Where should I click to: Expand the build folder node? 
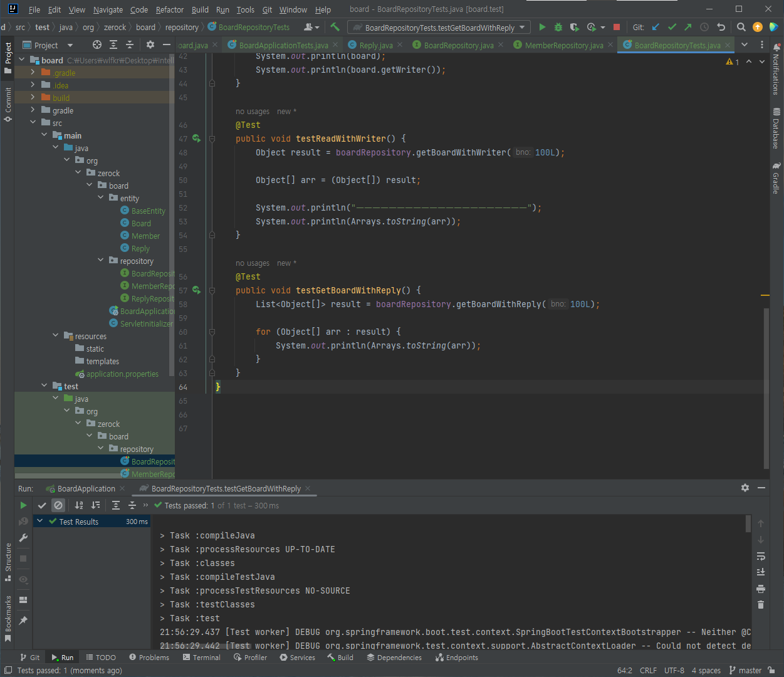(33, 98)
